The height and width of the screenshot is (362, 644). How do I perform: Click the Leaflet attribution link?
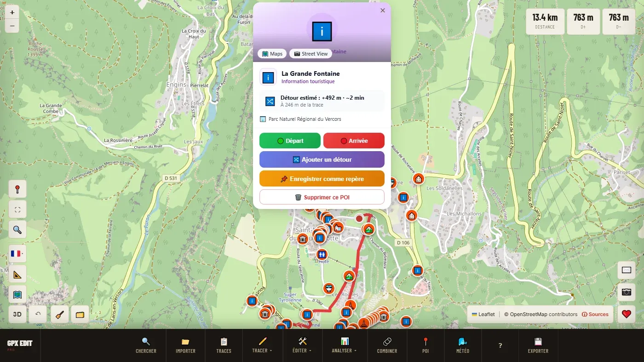click(x=483, y=314)
